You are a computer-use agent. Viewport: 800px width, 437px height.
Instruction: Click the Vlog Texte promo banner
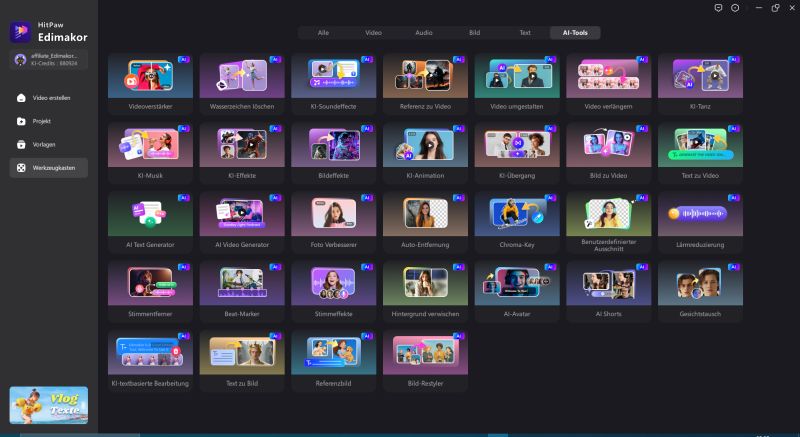[x=48, y=405]
